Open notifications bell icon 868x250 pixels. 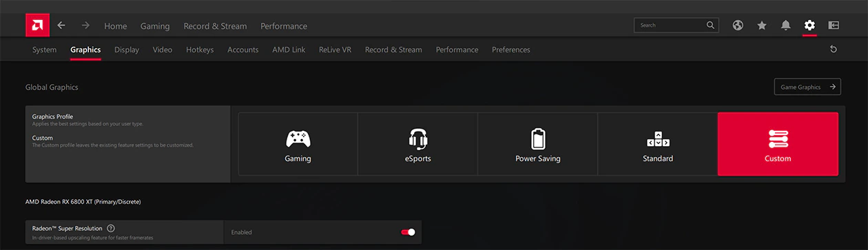(x=786, y=25)
